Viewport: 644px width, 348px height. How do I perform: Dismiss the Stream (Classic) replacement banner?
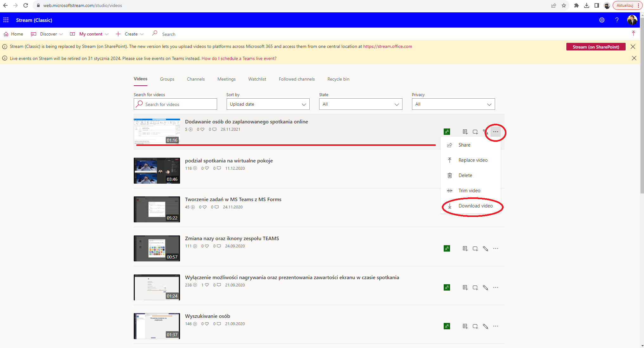pyautogui.click(x=633, y=47)
